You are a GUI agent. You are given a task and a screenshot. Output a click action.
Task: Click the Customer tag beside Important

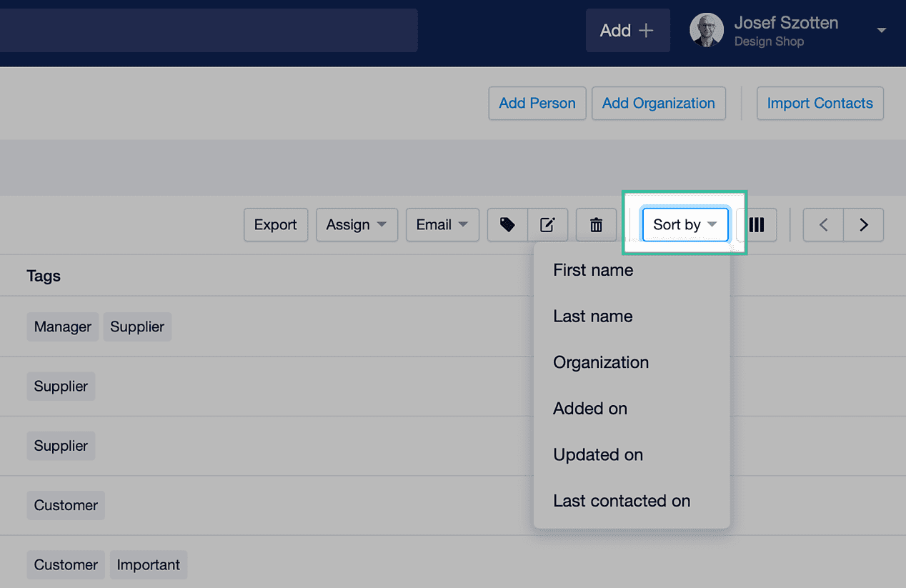pos(66,564)
